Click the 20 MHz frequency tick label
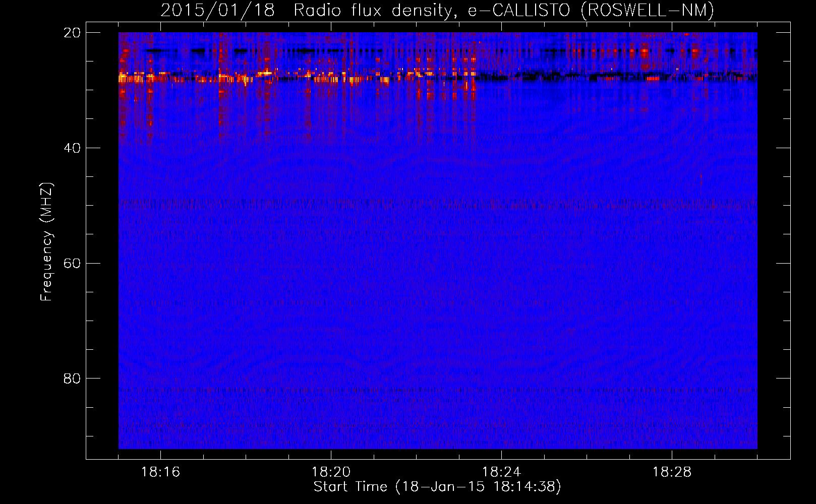 pos(72,33)
